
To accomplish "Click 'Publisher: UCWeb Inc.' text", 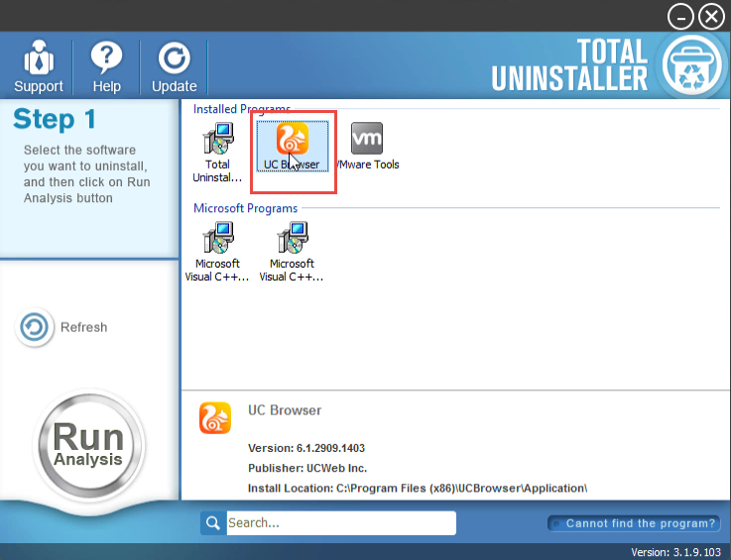I will pyautogui.click(x=307, y=468).
